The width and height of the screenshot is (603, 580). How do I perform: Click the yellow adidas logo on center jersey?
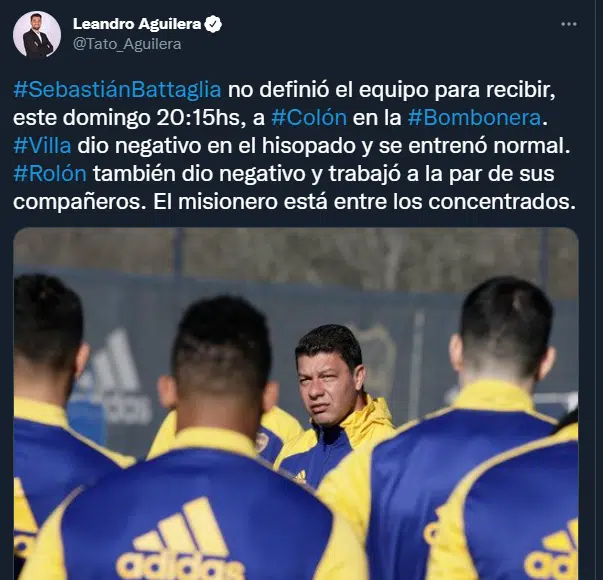pyautogui.click(x=180, y=542)
